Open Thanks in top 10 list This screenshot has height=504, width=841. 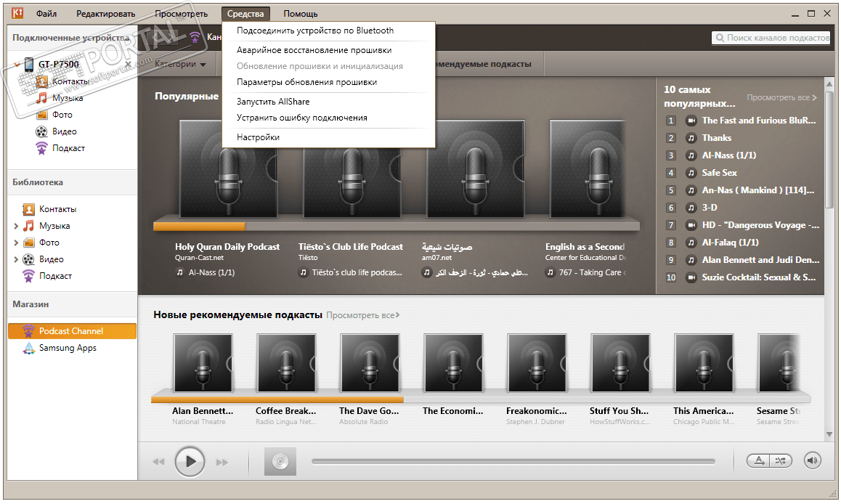coord(717,138)
